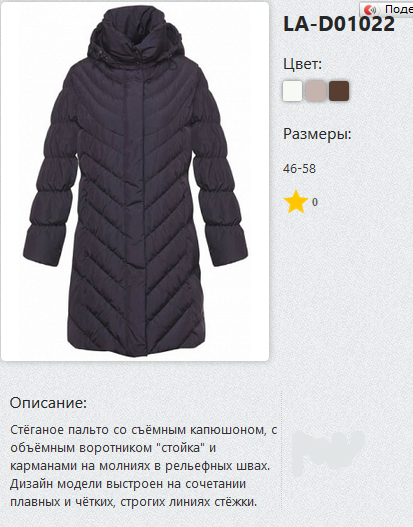Viewport: 413px width, 527px height.
Task: Click the yellow rating star
Action: [x=296, y=202]
